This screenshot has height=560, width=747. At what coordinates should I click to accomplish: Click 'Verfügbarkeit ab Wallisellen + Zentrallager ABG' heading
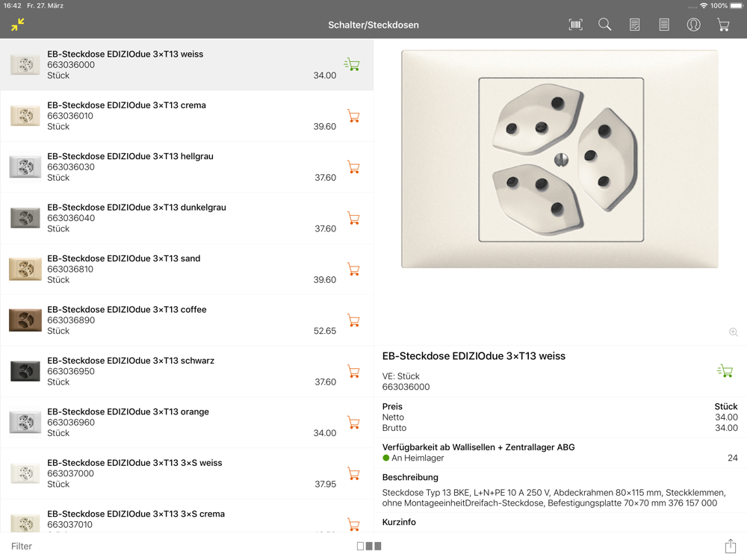point(478,447)
